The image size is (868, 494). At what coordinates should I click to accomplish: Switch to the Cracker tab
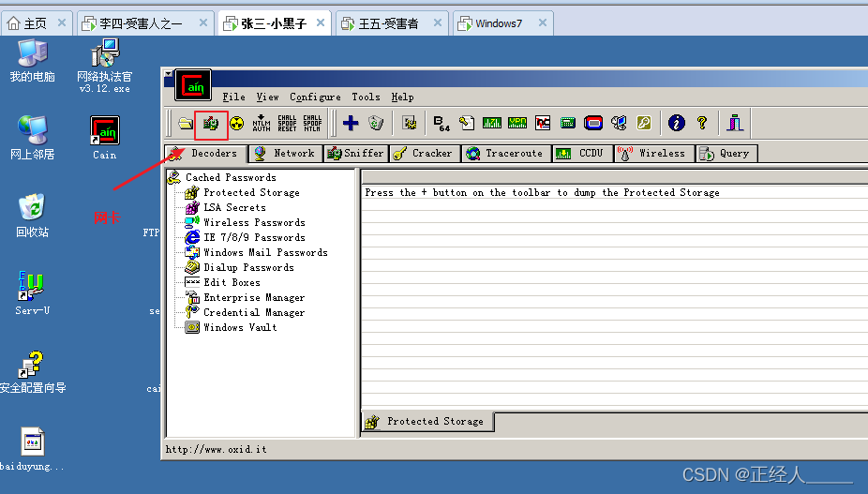[425, 154]
